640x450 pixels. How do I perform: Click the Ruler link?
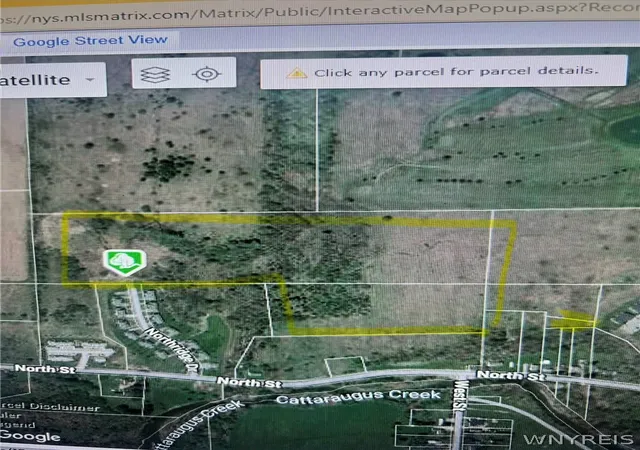pos(11,416)
